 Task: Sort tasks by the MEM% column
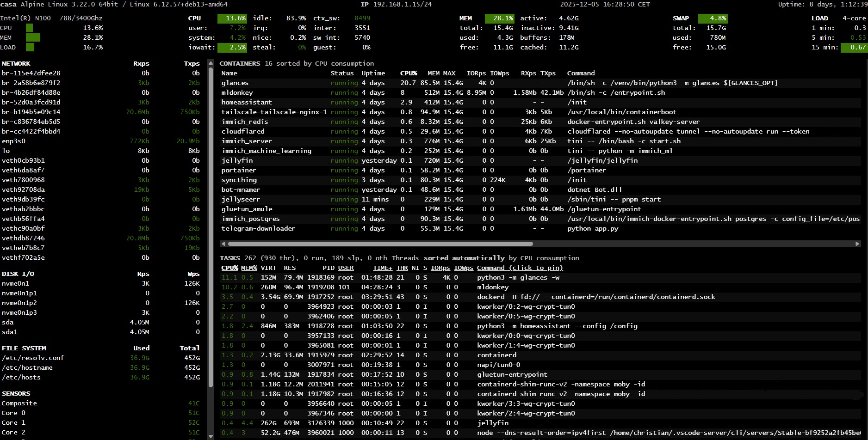(249, 268)
